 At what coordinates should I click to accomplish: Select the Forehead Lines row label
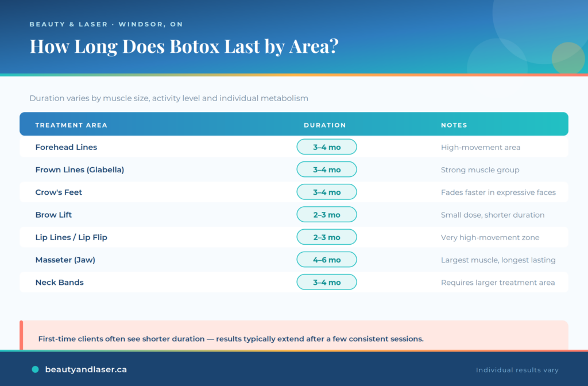coord(66,147)
